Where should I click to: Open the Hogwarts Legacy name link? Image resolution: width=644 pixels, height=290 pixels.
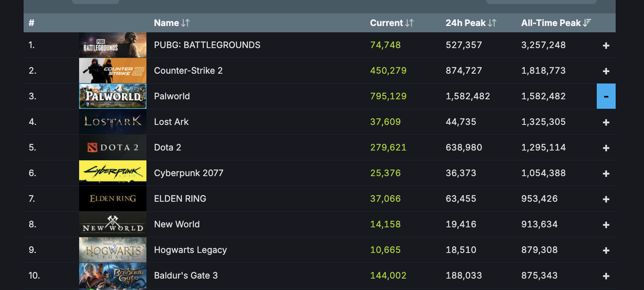(191, 250)
